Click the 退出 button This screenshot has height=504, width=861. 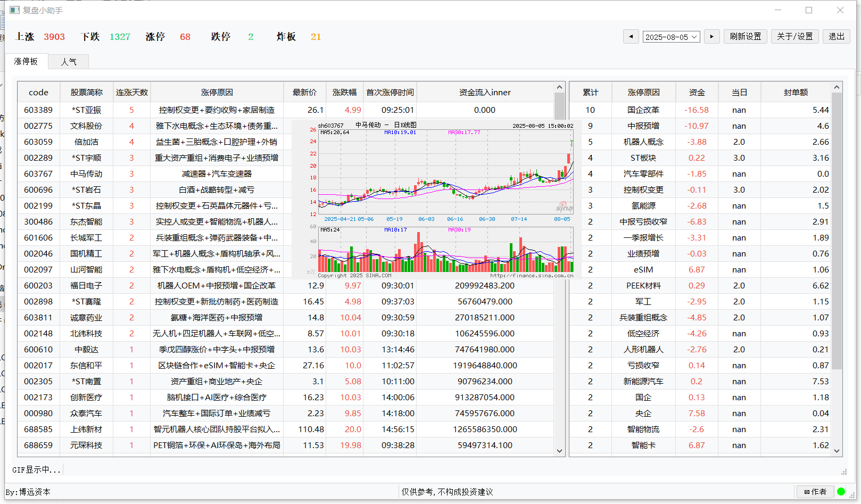[836, 36]
